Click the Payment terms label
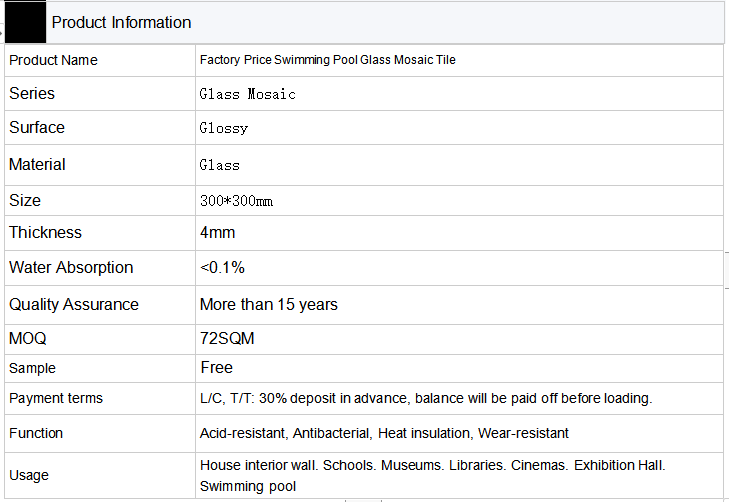Viewport: 729px width, 502px height. point(56,398)
